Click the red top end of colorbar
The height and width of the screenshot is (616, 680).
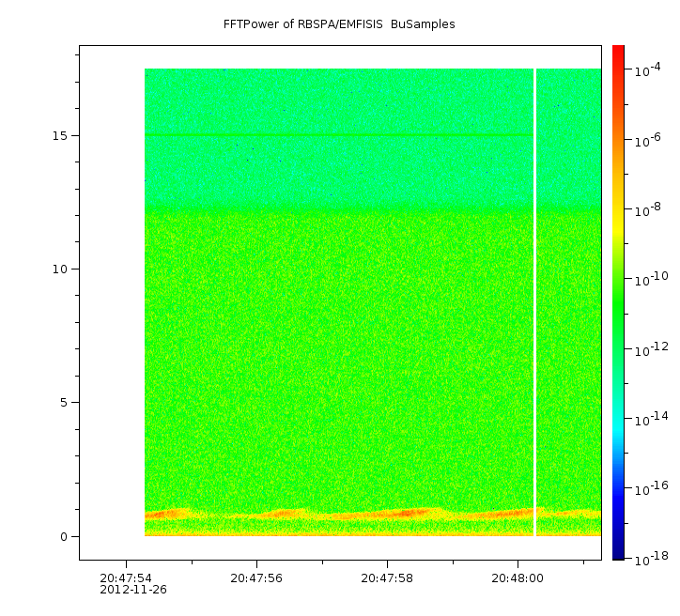point(618,51)
